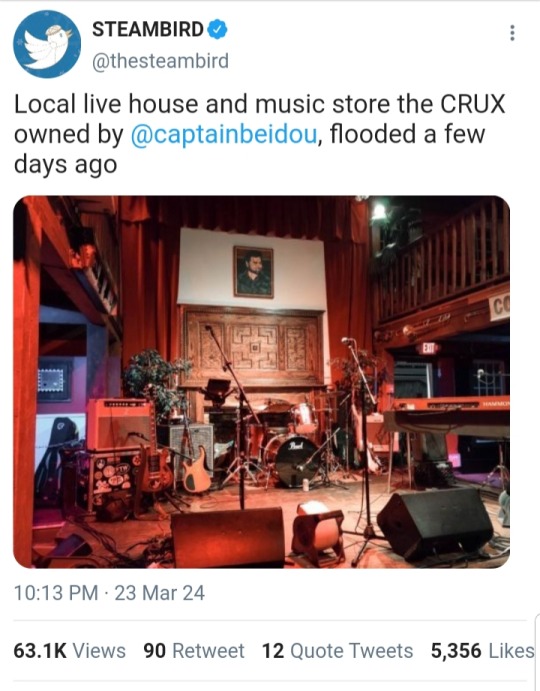
Task: Click the Pearl drum kit in photo
Action: tap(282, 443)
